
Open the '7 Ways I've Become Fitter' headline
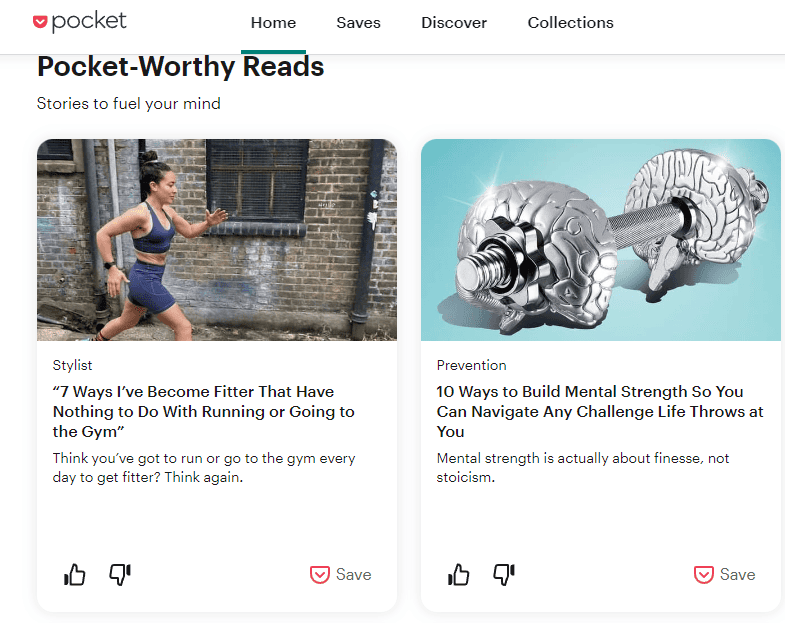point(204,411)
